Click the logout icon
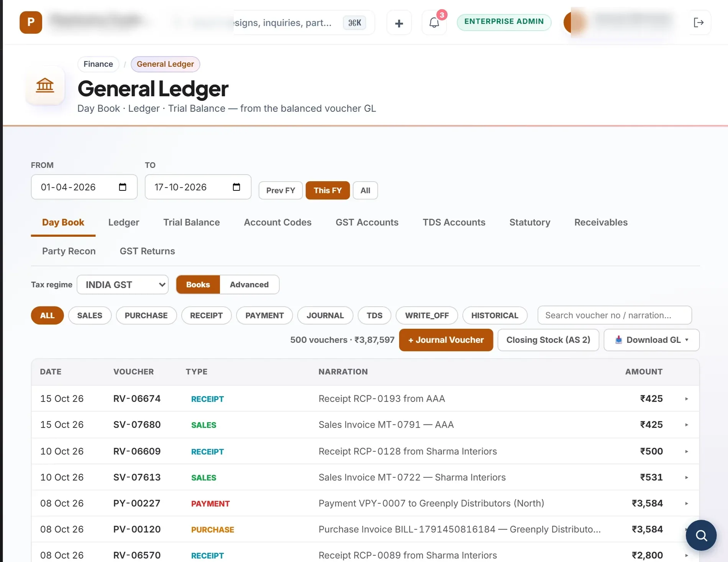The height and width of the screenshot is (562, 728). pos(698,23)
